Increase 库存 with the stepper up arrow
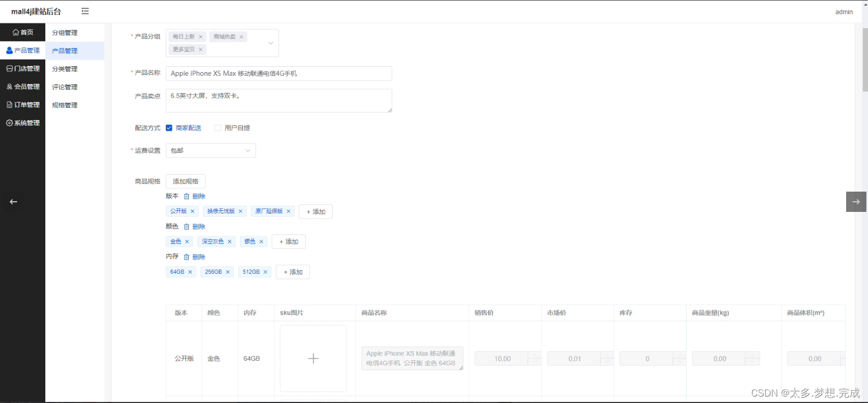Viewport: 868px width, 403px height. click(x=680, y=355)
